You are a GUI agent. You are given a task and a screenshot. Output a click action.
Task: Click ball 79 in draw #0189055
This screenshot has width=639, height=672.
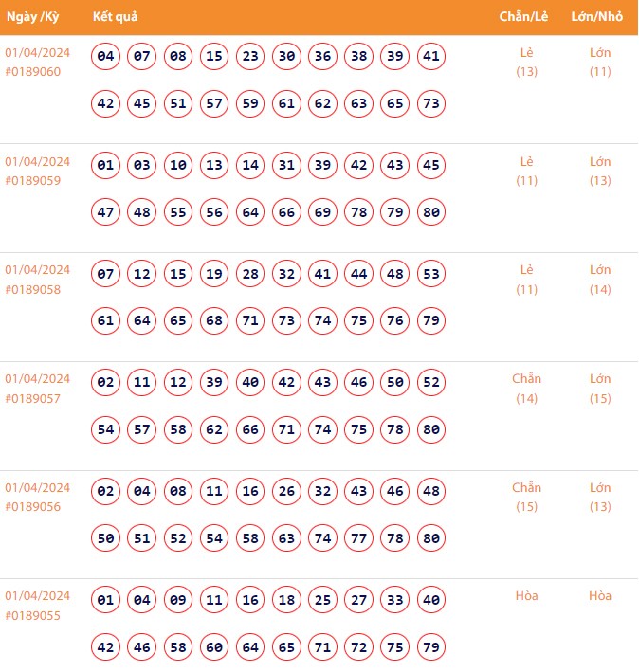point(431,647)
